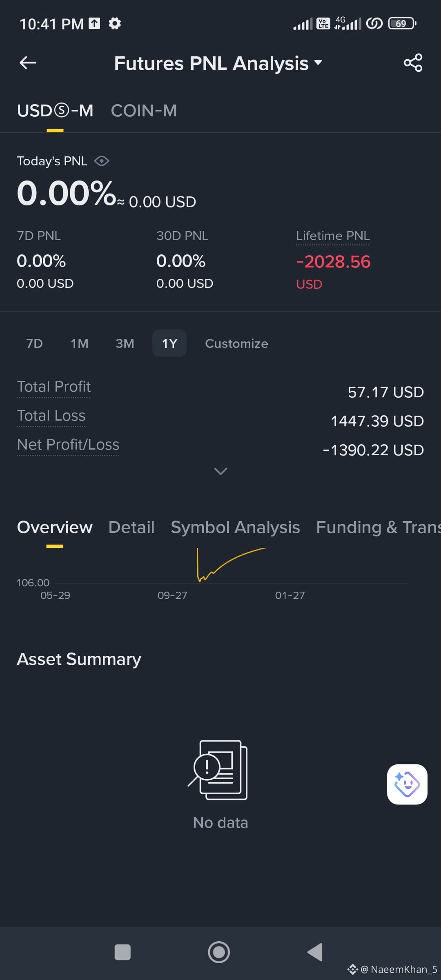This screenshot has width=441, height=980.
Task: Tap the back arrow icon
Action: coord(28,62)
